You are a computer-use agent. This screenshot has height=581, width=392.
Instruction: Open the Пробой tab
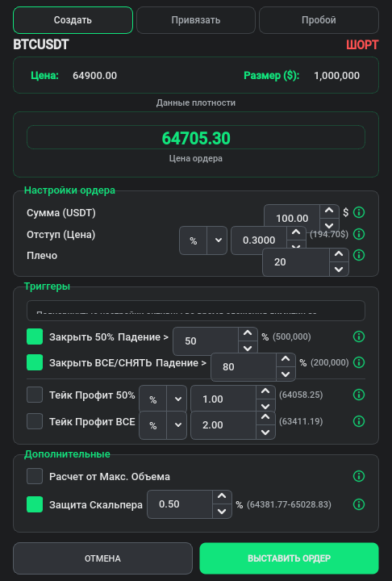click(319, 20)
